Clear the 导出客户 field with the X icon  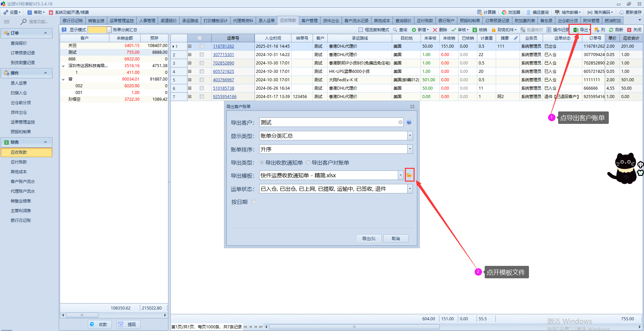pos(400,123)
